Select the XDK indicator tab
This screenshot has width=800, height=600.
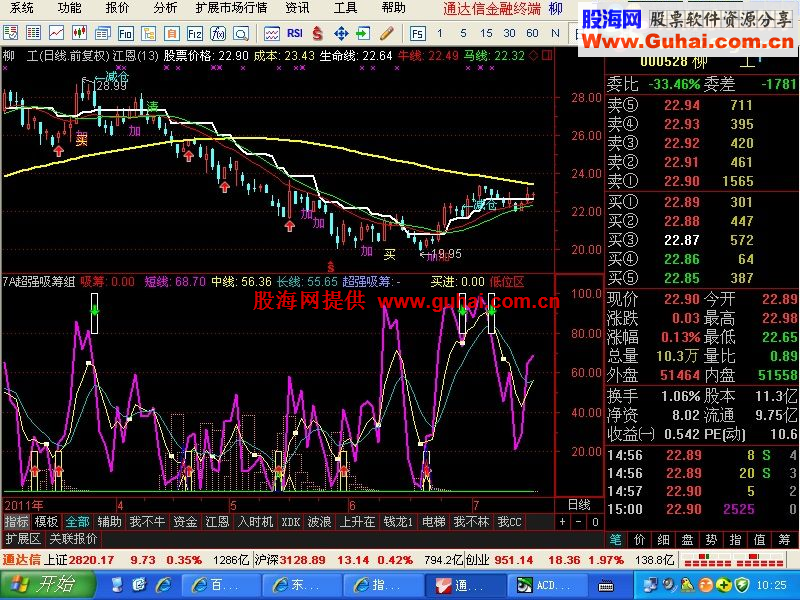(x=291, y=521)
